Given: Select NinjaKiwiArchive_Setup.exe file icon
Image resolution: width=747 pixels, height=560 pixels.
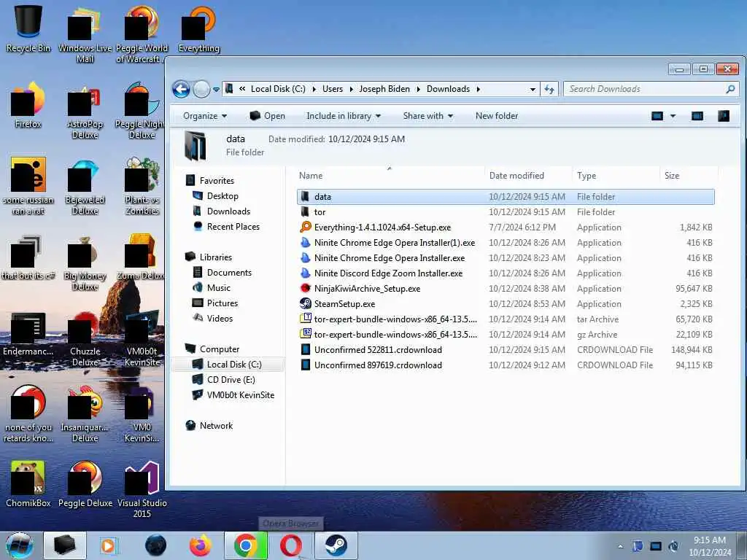Looking at the screenshot, I should pyautogui.click(x=306, y=289).
